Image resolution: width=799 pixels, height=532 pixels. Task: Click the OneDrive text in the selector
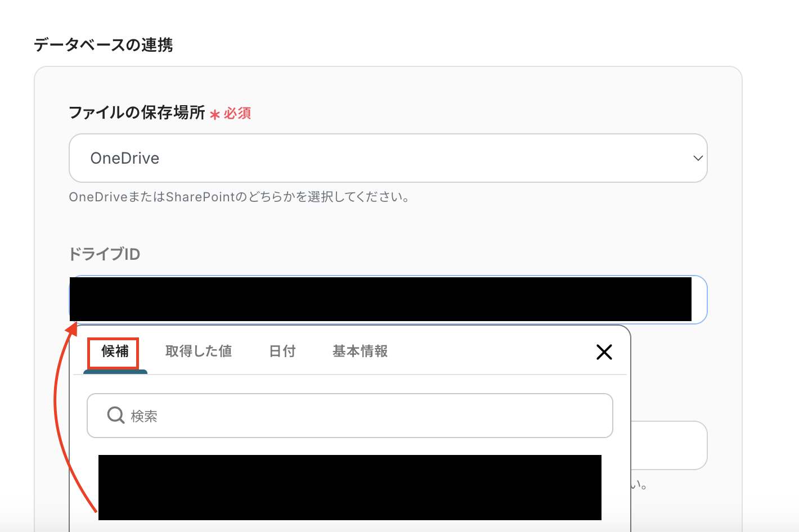[x=124, y=158]
